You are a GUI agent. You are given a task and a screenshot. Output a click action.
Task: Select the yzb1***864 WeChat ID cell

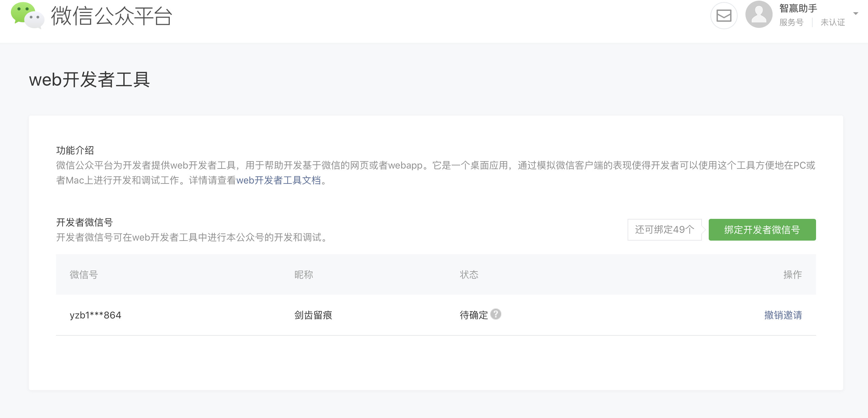pos(95,315)
